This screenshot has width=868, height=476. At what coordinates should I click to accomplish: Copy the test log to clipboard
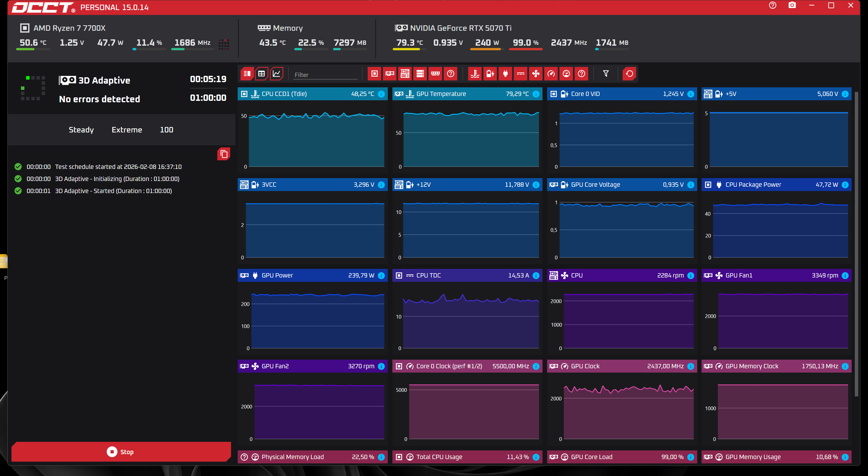click(x=224, y=154)
